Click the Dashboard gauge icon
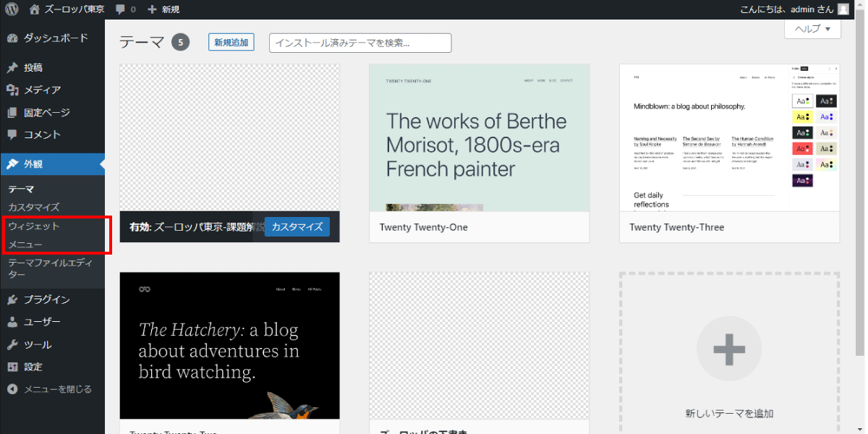The width and height of the screenshot is (868, 434). (12, 38)
